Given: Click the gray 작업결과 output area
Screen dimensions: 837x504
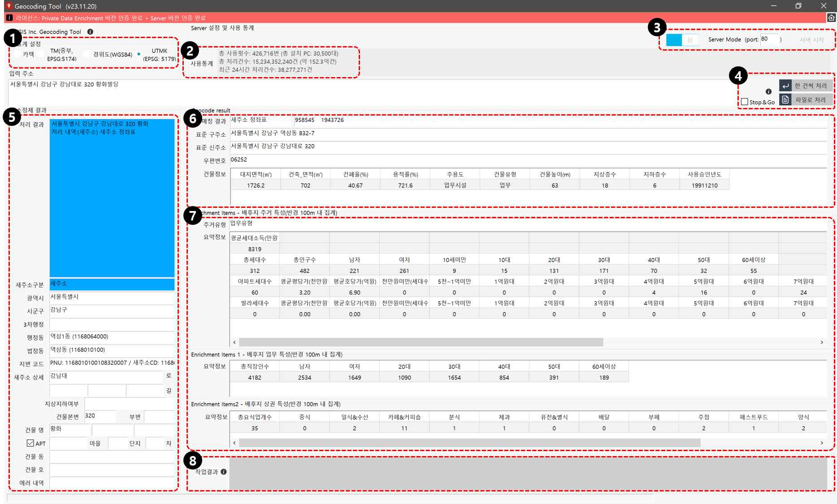Looking at the screenshot, I should pos(529,474).
